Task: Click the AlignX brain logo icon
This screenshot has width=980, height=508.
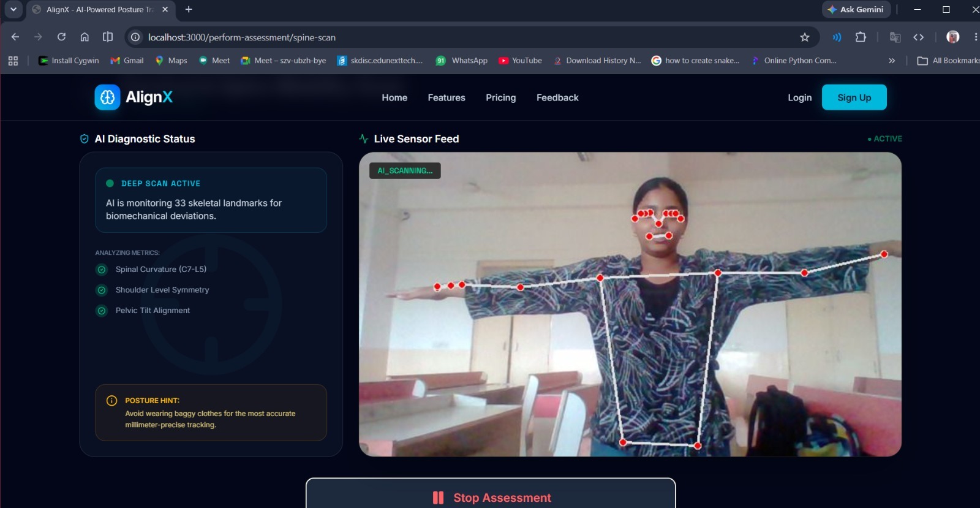Action: (x=107, y=97)
